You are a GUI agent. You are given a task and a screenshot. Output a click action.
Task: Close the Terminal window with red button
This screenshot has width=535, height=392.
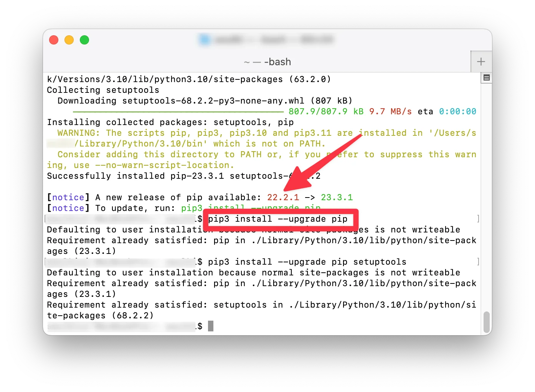[54, 40]
